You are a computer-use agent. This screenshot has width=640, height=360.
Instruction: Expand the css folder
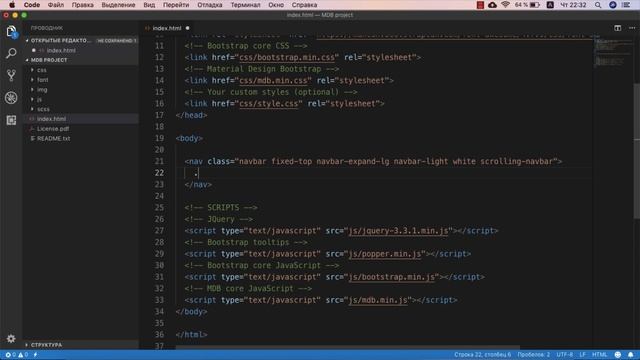pos(42,70)
